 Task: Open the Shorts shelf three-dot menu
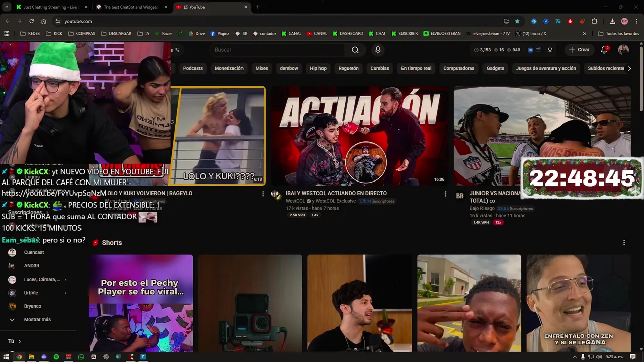point(624,242)
